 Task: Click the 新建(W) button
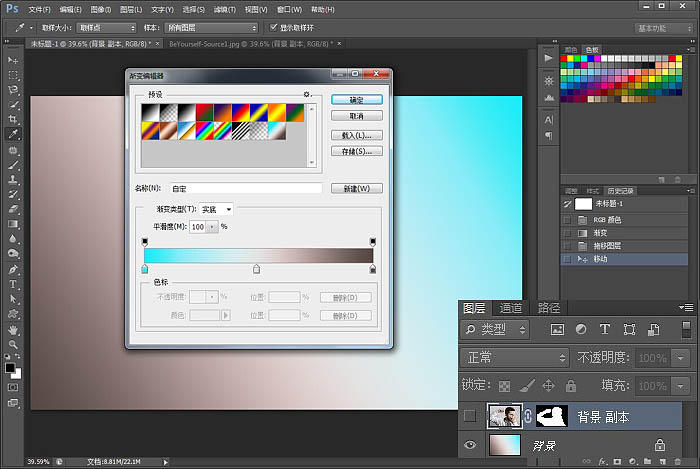click(x=357, y=188)
